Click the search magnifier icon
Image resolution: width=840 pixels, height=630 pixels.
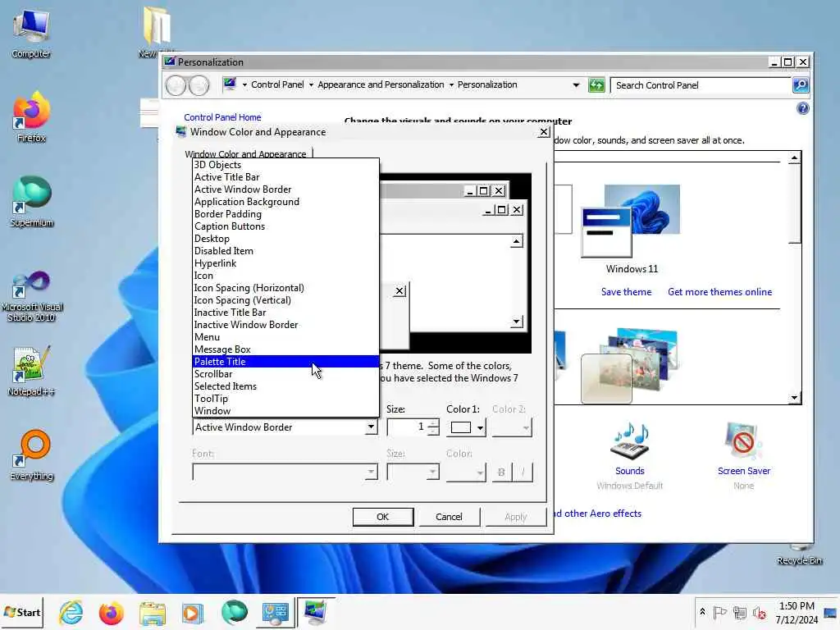(x=801, y=85)
